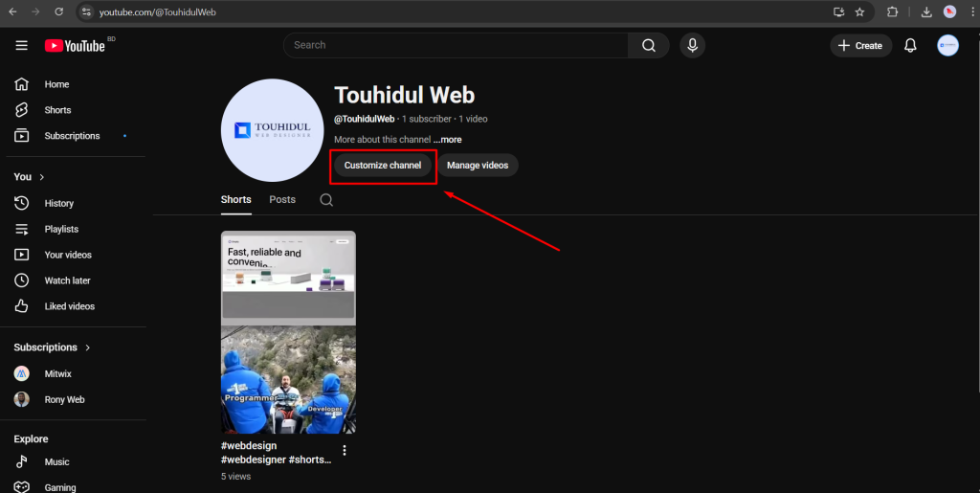Click the Music note icon
This screenshot has width=980, height=493.
pos(22,461)
